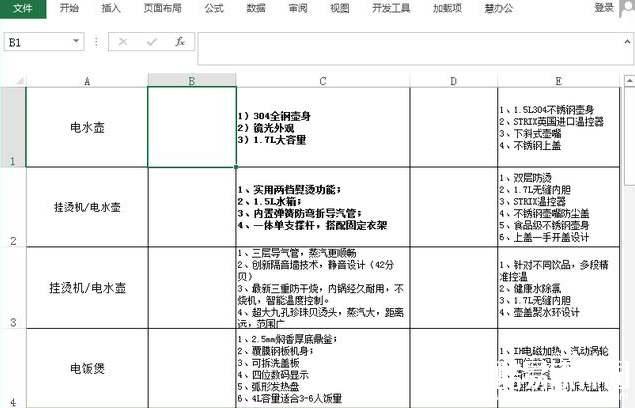Viewport: 635px width, 408px height.
Task: Select row 2 header
Action: 13,207
